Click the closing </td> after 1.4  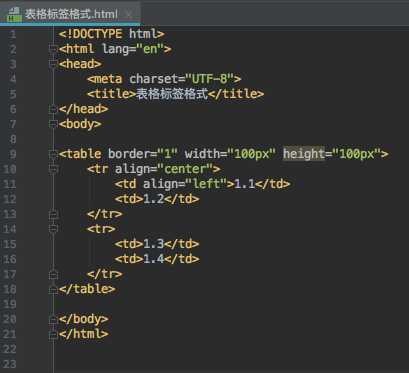tap(182, 259)
